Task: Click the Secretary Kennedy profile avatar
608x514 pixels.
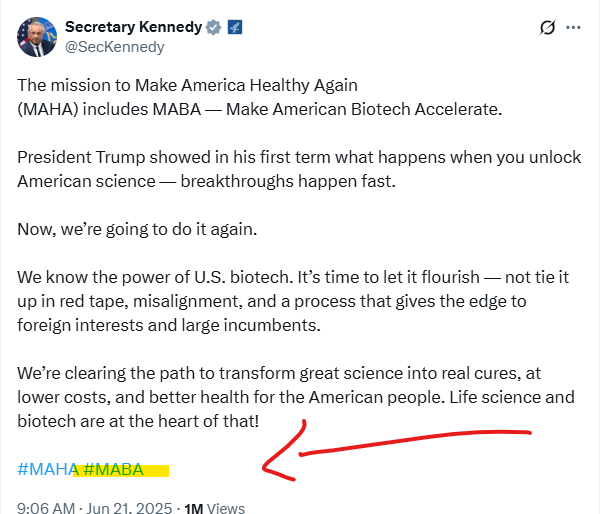Action: pos(37,36)
